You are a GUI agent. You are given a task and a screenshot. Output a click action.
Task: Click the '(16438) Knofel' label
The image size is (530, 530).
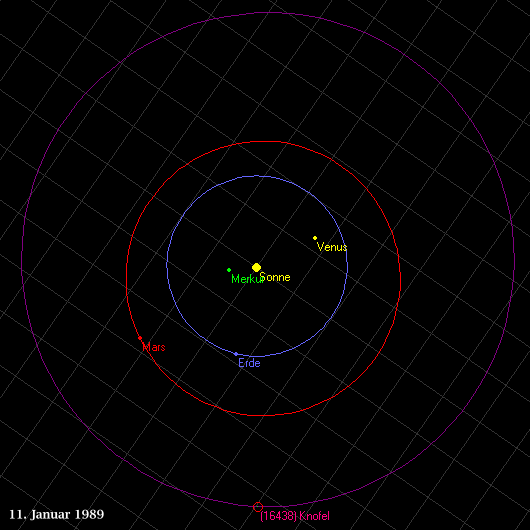click(x=295, y=516)
